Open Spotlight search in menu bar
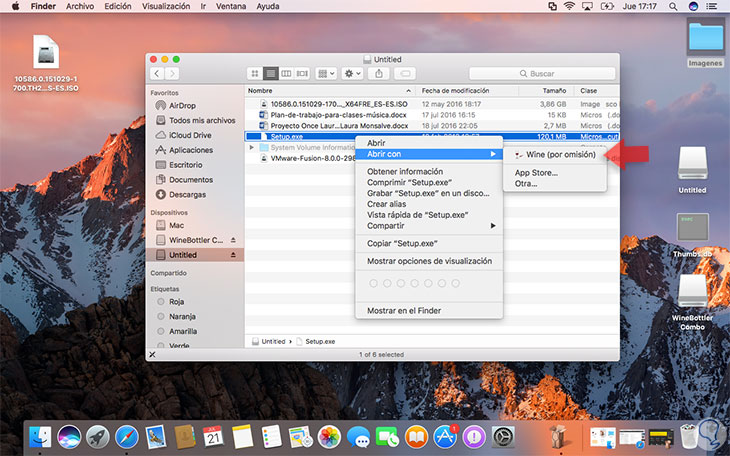The image size is (730, 456). [673, 7]
